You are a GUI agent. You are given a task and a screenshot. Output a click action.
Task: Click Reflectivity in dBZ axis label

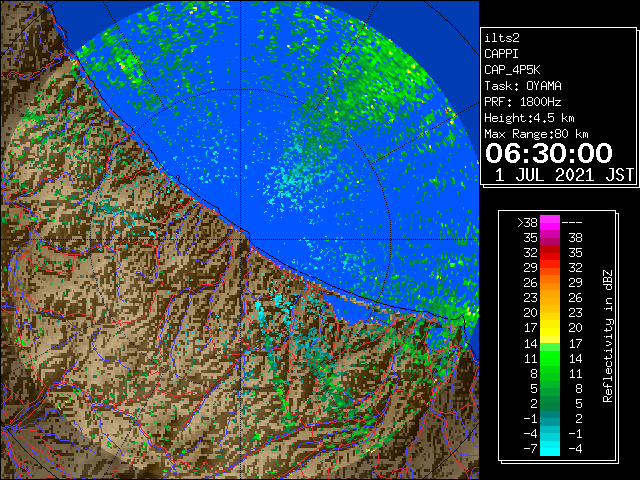click(608, 336)
